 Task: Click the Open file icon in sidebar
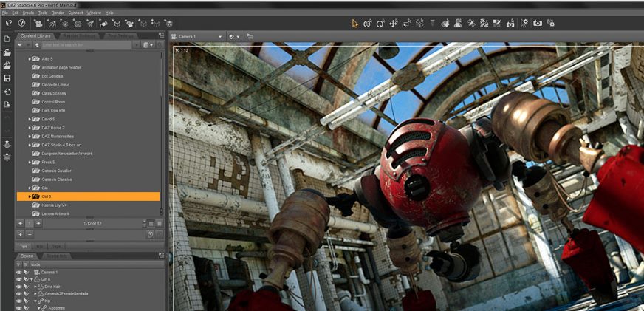[x=7, y=52]
